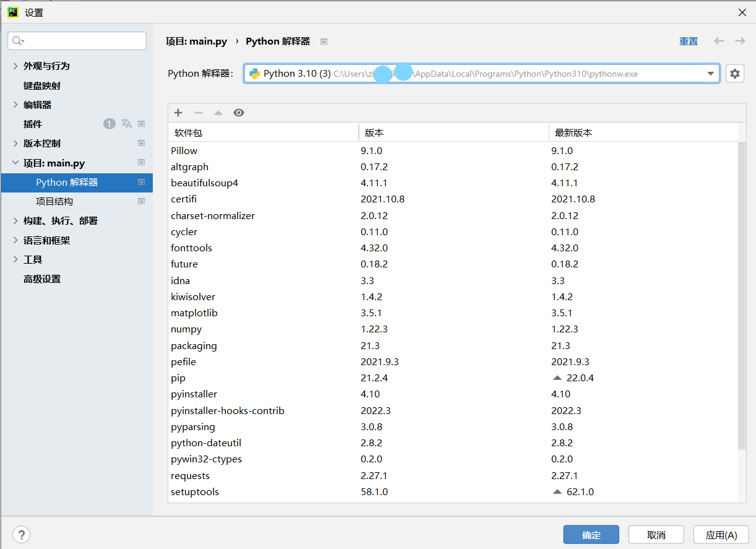The height and width of the screenshot is (549, 756).
Task: Select the beautifulsoup4 package row
Action: [x=453, y=183]
